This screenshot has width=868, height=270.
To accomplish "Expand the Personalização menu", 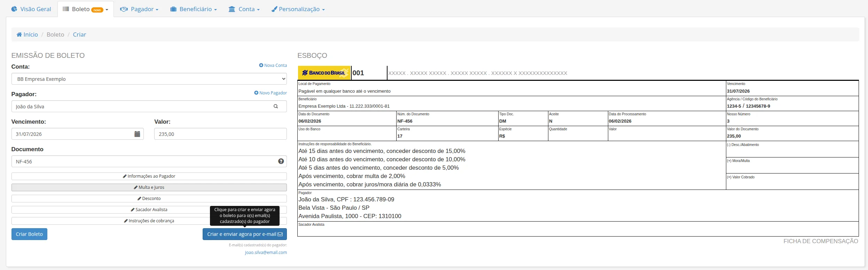I will tap(298, 9).
